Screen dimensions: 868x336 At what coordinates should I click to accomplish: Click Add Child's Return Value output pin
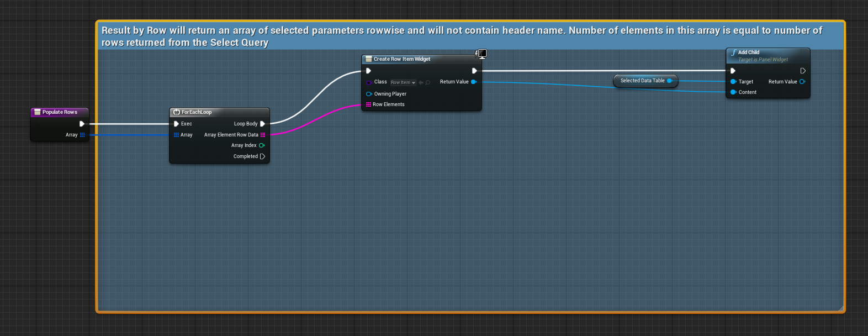[802, 82]
